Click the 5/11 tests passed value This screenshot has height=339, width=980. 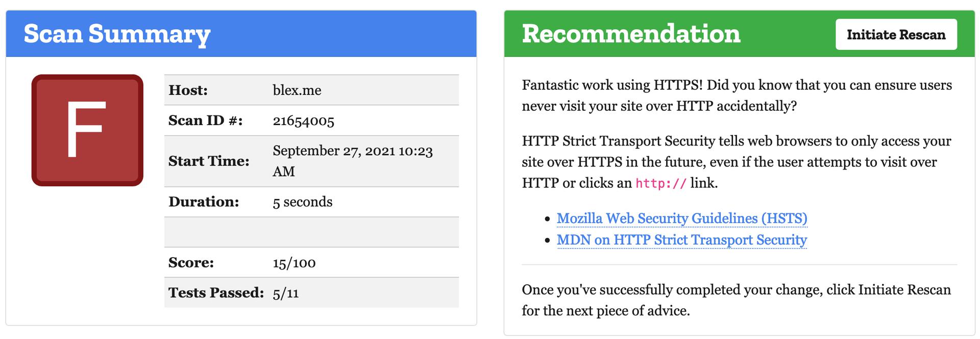click(286, 293)
